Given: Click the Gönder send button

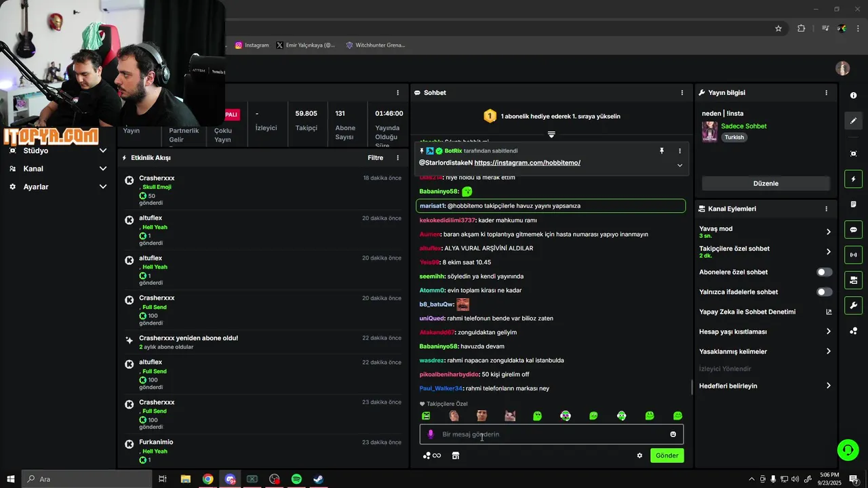Looking at the screenshot, I should click(x=667, y=455).
